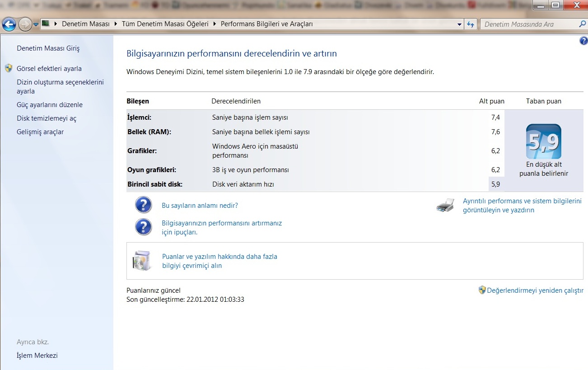Screen dimensions: 588x370
Task: Open Disk temizlemeyi aç link
Action: [47, 118]
